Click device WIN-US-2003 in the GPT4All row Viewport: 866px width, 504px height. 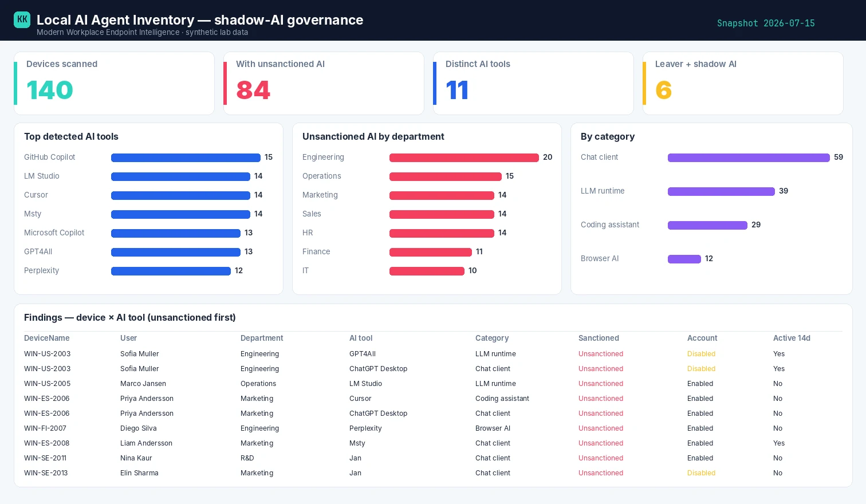point(48,354)
